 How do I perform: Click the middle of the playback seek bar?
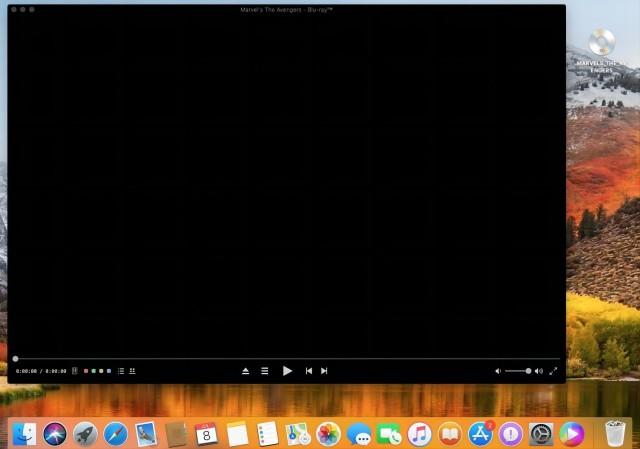[287, 359]
